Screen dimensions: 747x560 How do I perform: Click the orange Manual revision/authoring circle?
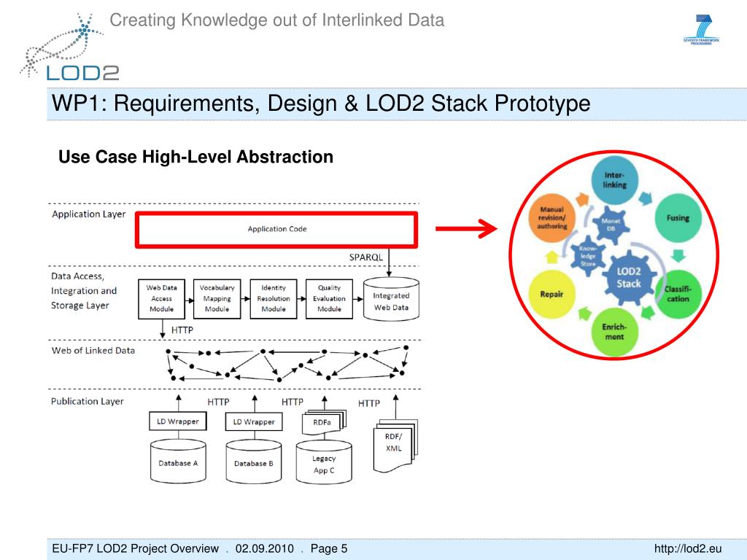552,217
